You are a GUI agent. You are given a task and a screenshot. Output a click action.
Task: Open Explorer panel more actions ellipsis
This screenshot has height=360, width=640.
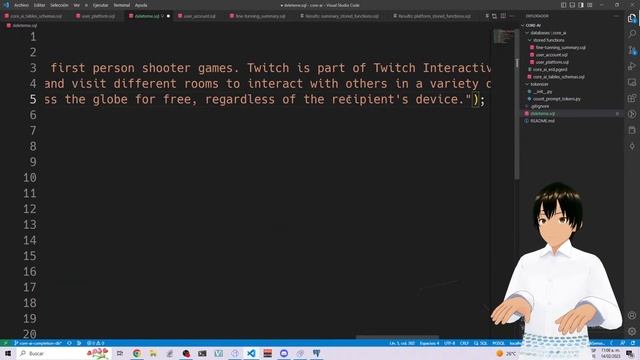[x=616, y=16]
